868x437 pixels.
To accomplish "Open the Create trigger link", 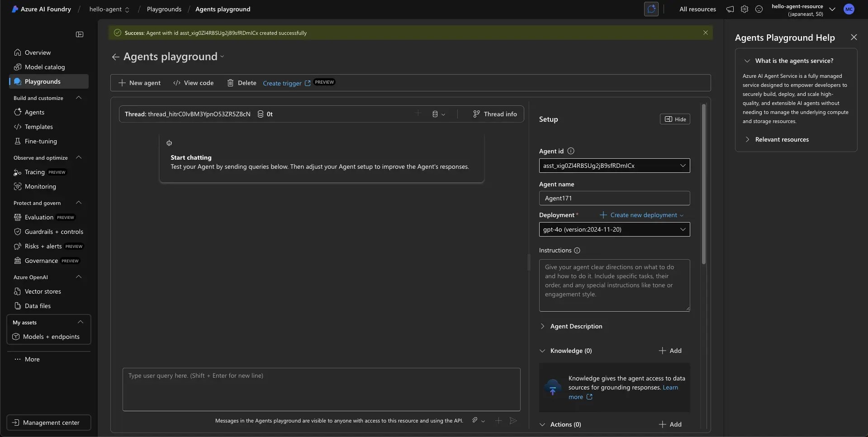I will (287, 83).
